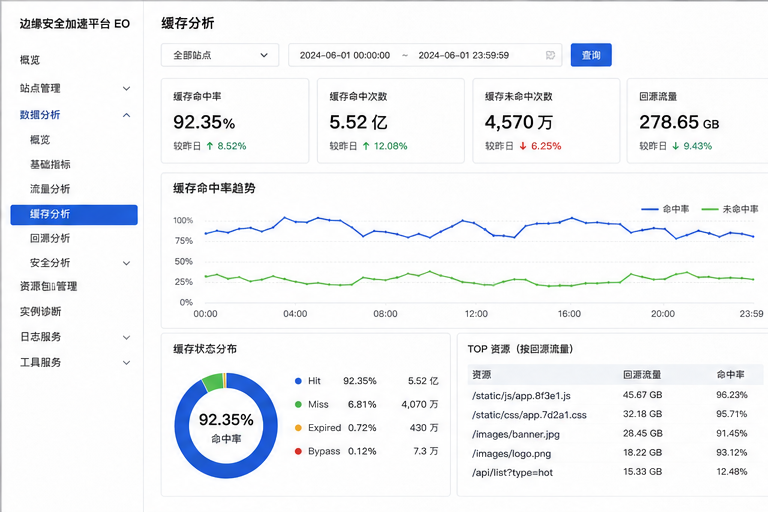
Task: Click green up arrow beside 12.08%
Action: [366, 146]
